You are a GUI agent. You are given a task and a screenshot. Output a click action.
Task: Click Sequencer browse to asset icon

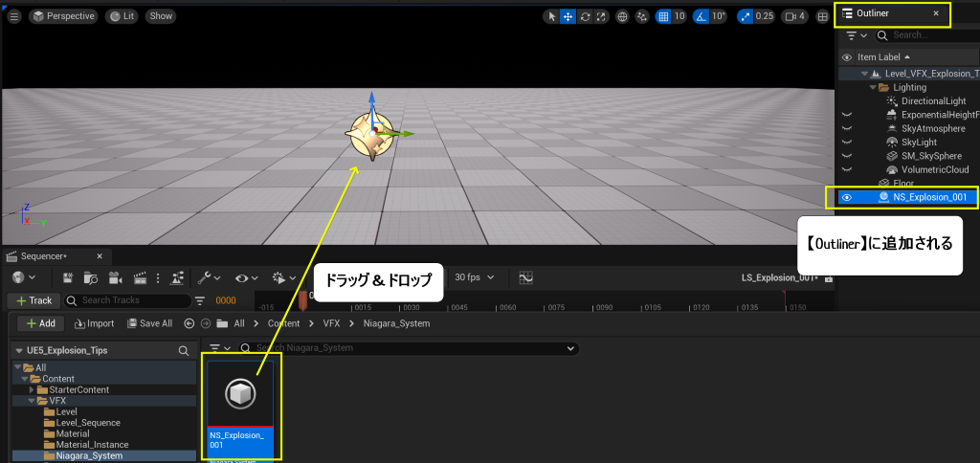pos(91,276)
